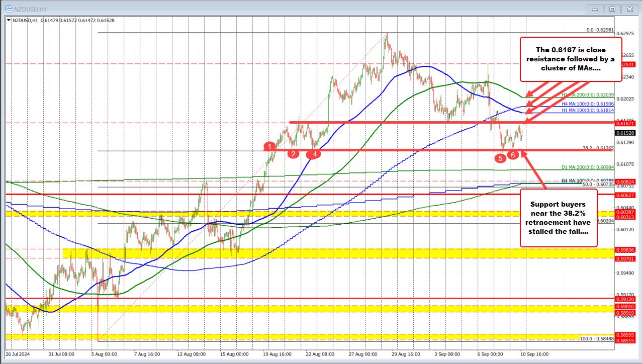Click the chart symbol icon in the title bar
This screenshot has height=364, width=642.
[8, 9]
